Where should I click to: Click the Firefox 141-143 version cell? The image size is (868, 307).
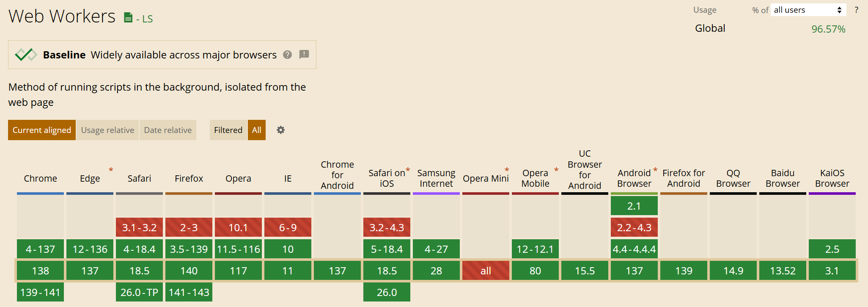click(x=189, y=292)
